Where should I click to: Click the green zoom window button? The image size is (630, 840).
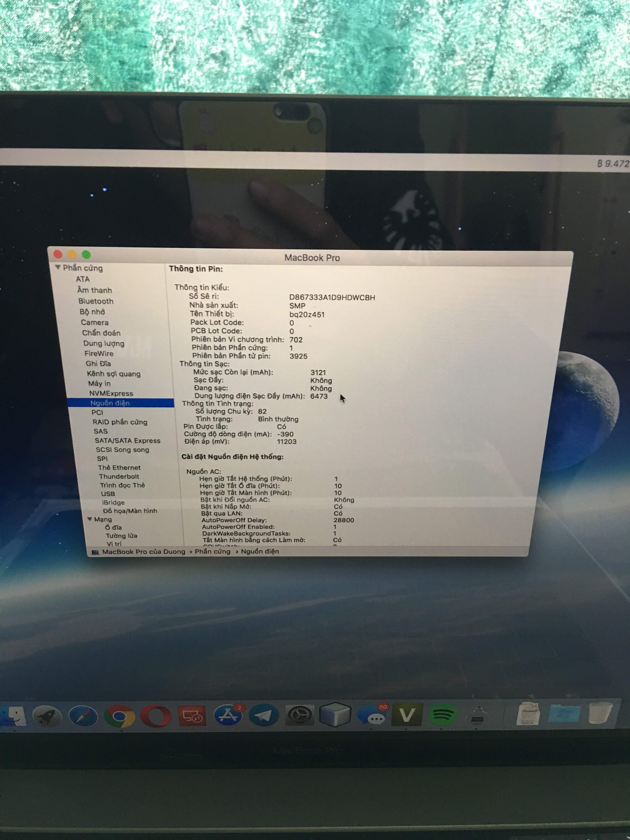click(x=87, y=254)
